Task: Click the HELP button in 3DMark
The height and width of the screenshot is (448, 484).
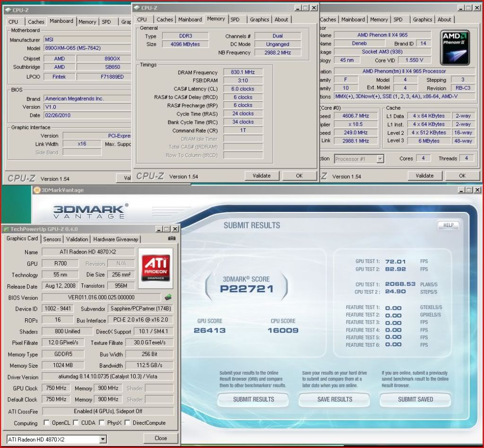Action: click(448, 226)
